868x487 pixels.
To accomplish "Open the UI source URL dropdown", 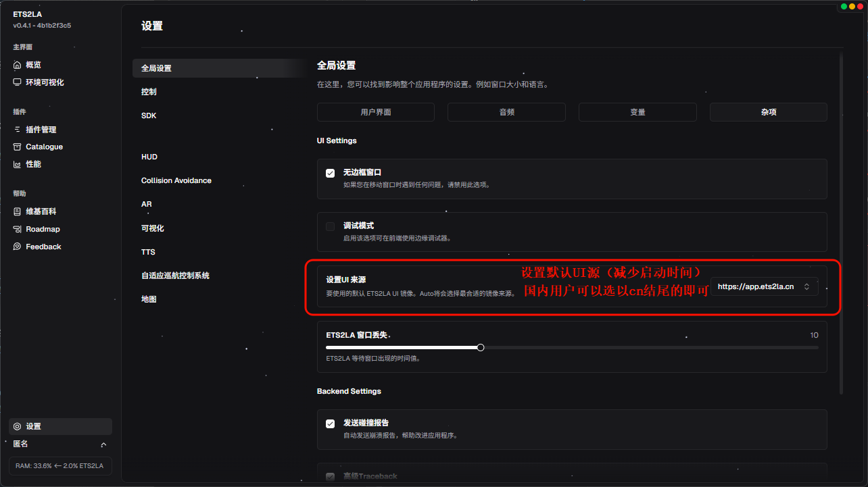I will 764,286.
